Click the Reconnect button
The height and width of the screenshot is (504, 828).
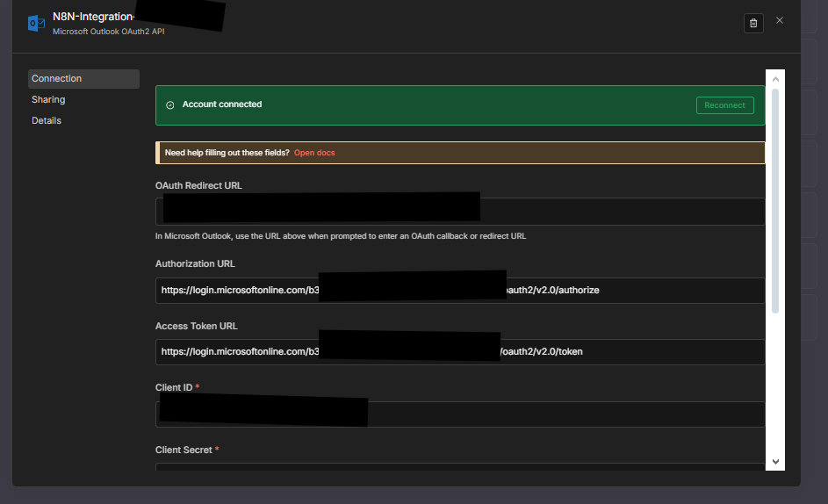[x=724, y=105]
